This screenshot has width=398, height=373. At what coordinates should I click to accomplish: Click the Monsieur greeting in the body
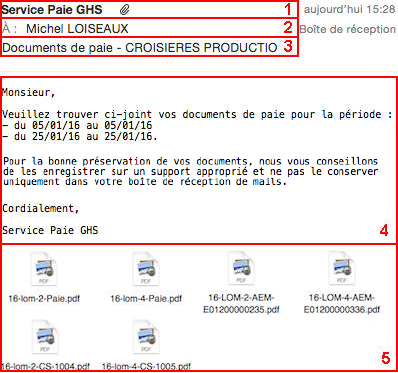click(x=29, y=92)
